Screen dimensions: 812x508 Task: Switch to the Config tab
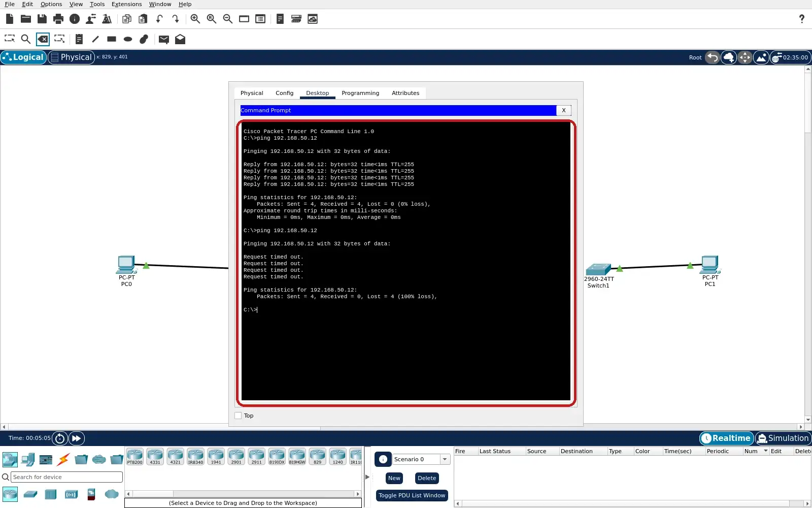(284, 93)
